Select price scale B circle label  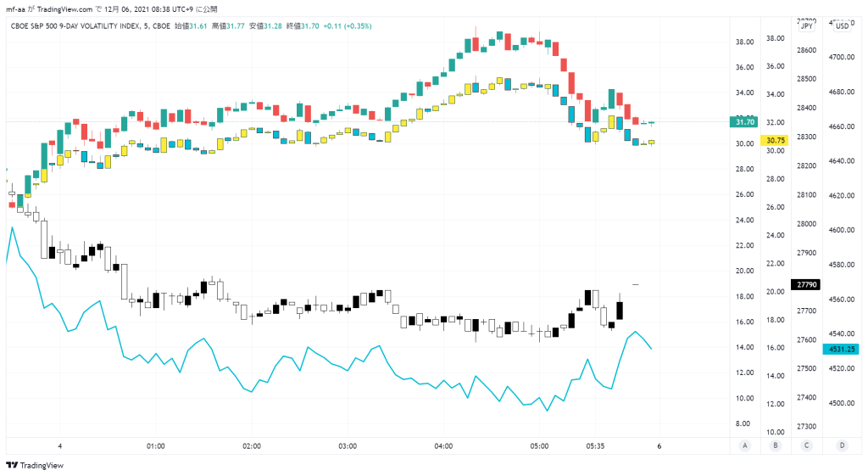(x=775, y=445)
